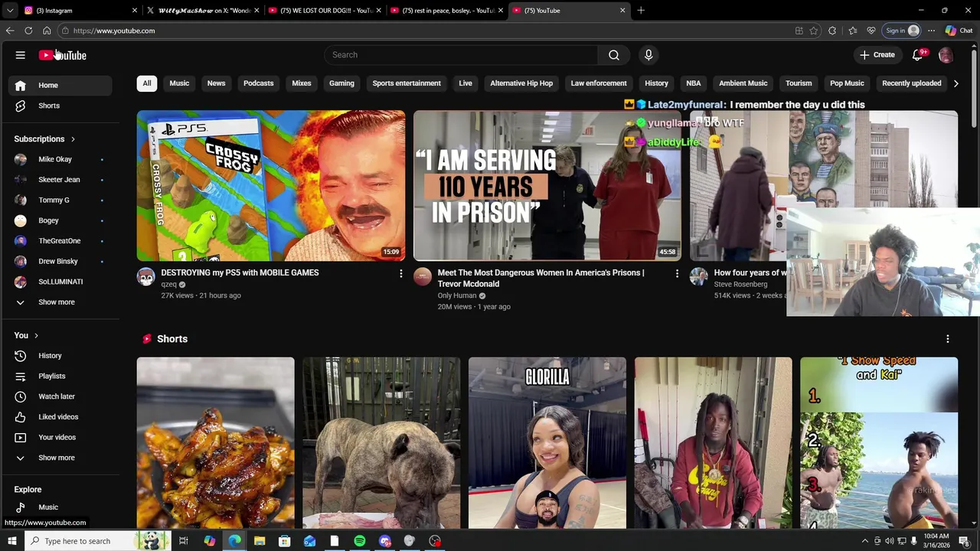Open options for DESTROYING my PS5 video
Viewport: 980px width, 551px height.
tap(400, 273)
